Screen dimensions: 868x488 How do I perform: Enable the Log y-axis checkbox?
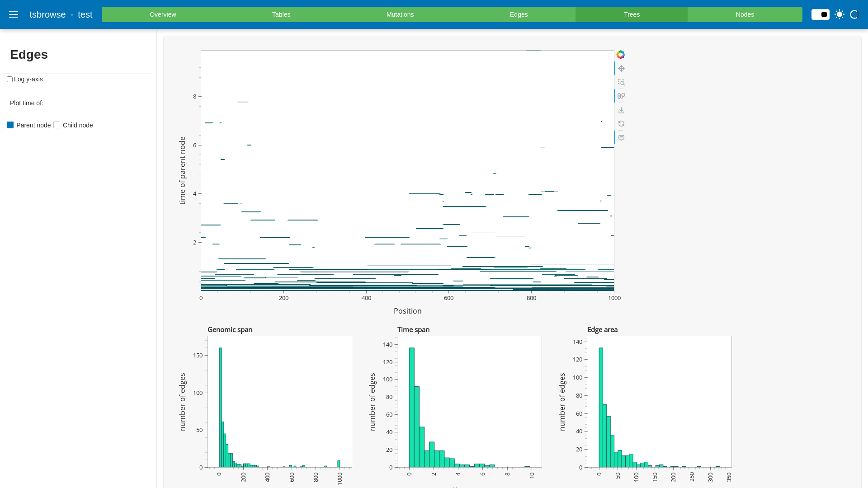9,80
